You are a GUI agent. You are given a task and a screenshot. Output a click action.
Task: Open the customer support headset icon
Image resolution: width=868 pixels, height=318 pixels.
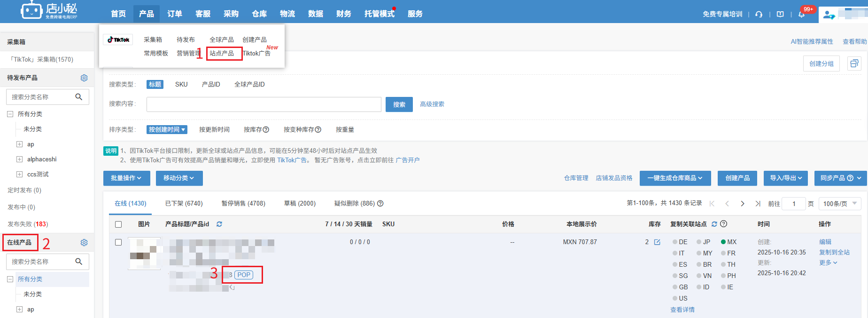759,14
